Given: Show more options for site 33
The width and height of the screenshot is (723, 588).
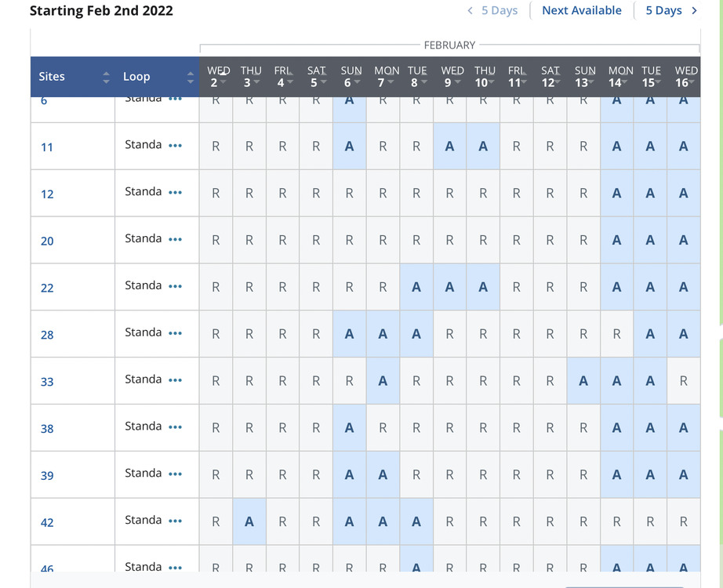Looking at the screenshot, I should 175,381.
